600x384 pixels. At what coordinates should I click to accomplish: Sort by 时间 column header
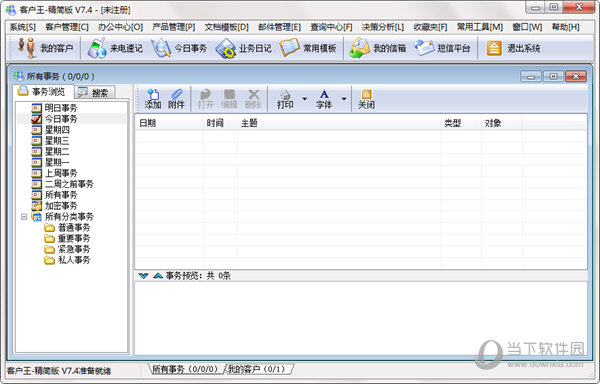point(220,123)
